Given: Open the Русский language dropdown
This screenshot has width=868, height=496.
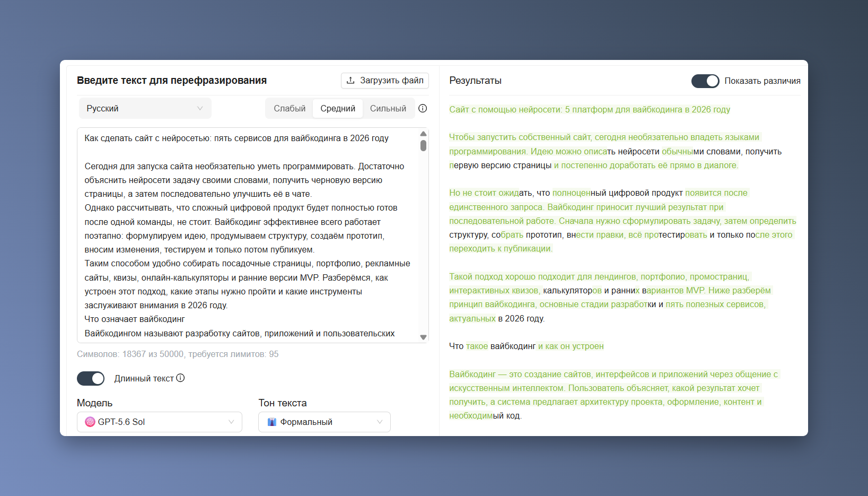Looking at the screenshot, I should click(x=145, y=108).
